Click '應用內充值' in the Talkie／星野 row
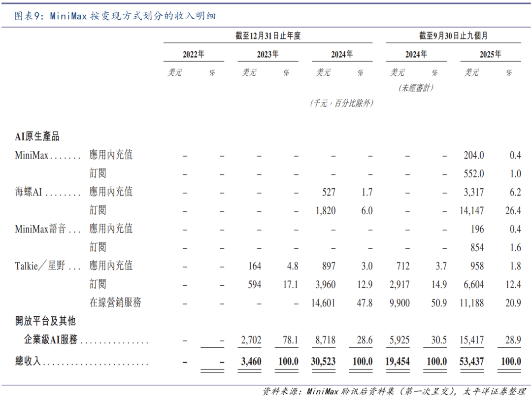This screenshot has height=399, width=532. point(111,266)
